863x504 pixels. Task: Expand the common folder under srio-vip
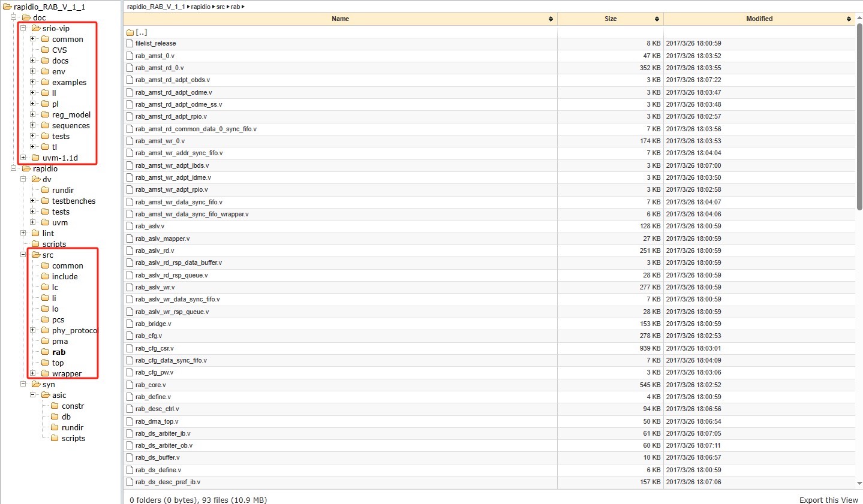33,39
